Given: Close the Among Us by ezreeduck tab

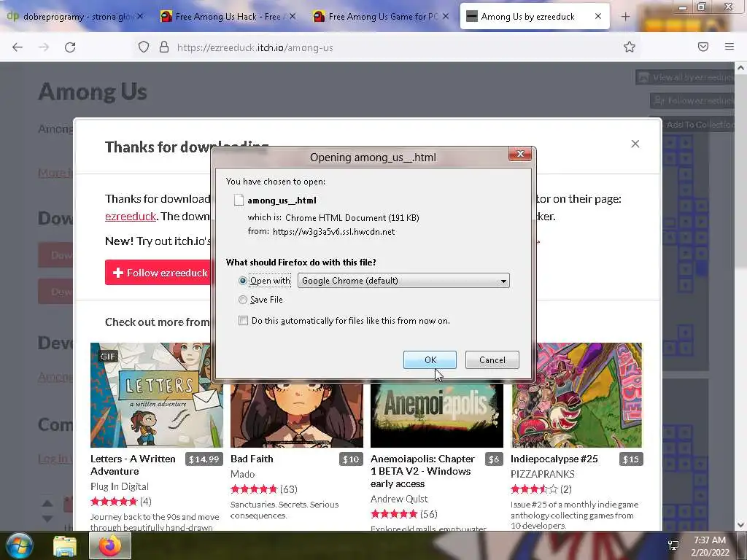Looking at the screenshot, I should (598, 16).
